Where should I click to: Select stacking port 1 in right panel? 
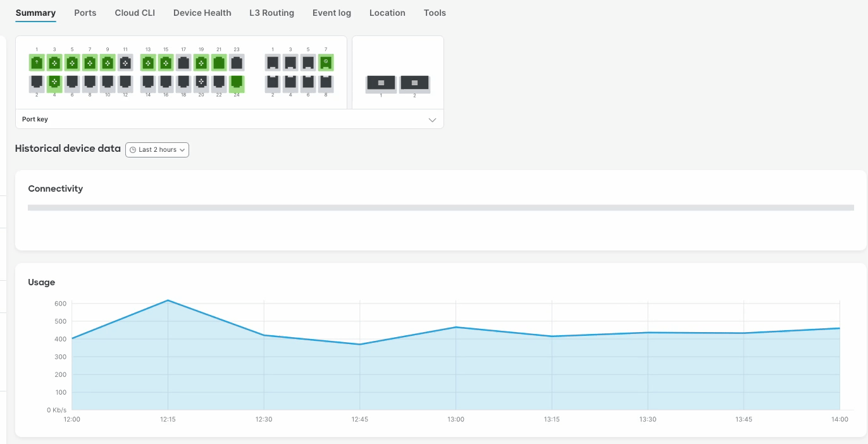click(381, 83)
